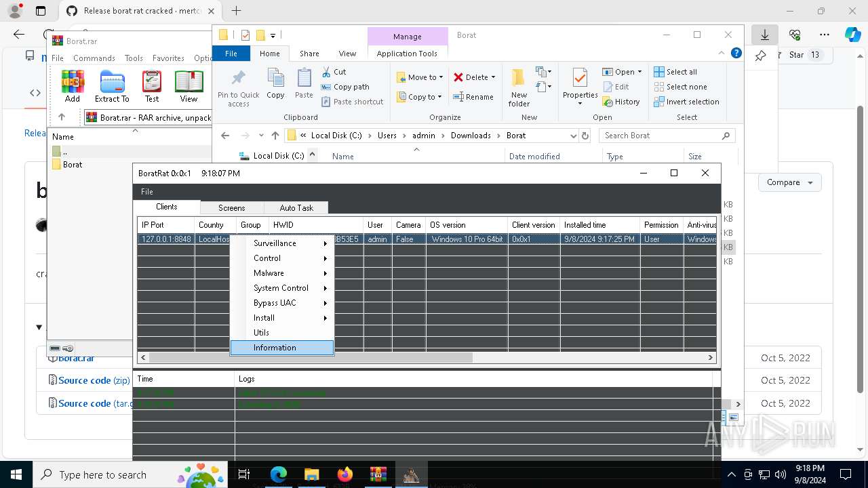
Task: Switch to the Screens tab in BoratRat
Action: point(231,208)
